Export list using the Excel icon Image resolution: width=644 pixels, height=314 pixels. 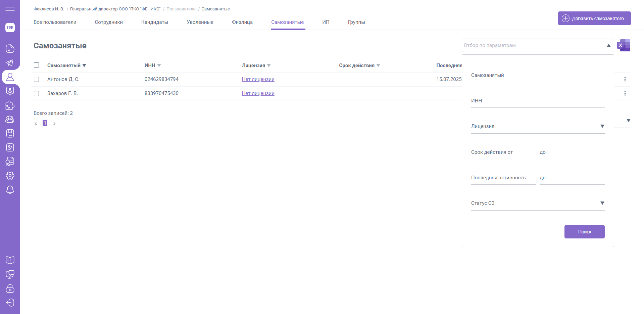(x=624, y=45)
